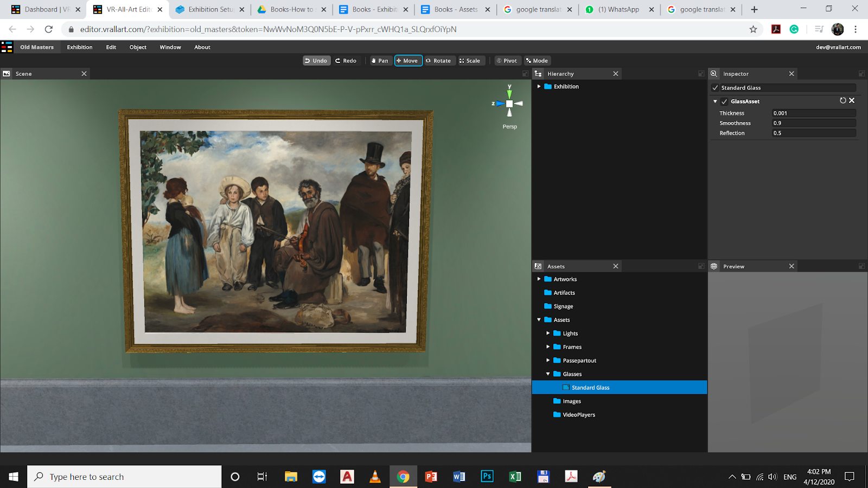Expand the Frames folder
Screen dimensions: 868x488
coord(548,347)
